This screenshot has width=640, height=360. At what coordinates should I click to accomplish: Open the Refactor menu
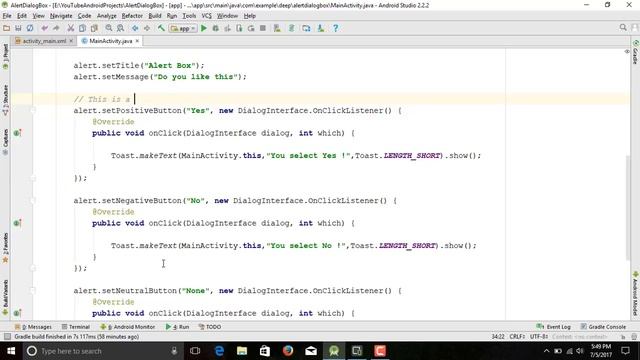point(132,16)
